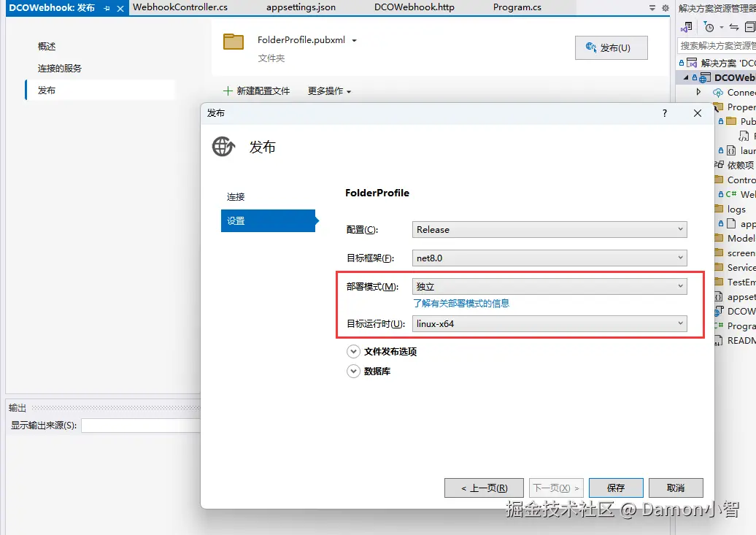Open the 目标框架 net8.0 dropdown
The height and width of the screenshot is (535, 756).
coord(549,258)
